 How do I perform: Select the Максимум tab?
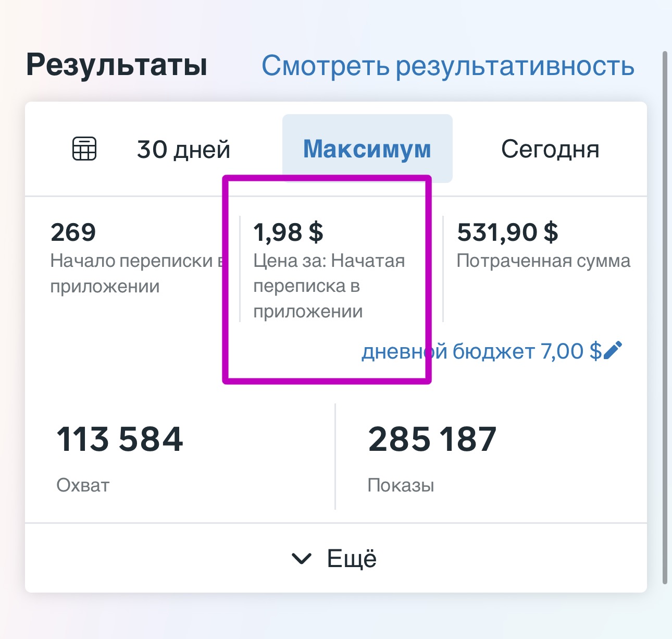click(x=367, y=149)
